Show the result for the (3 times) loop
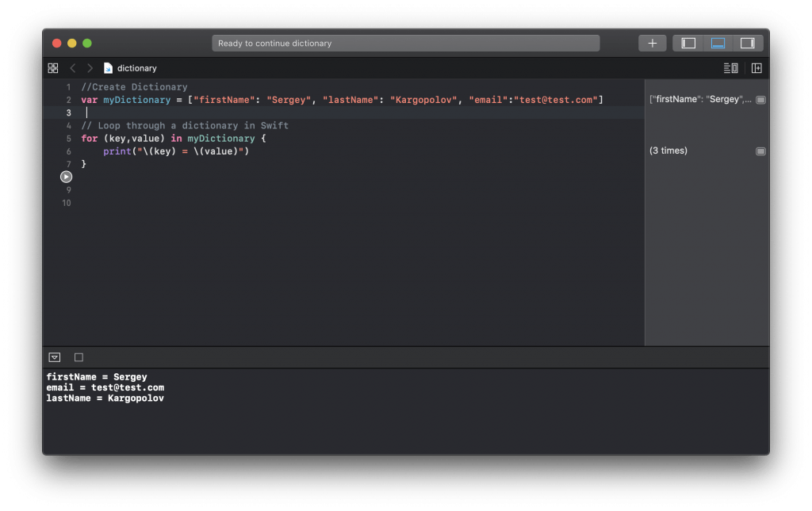Viewport: 812px width, 511px height. pos(760,151)
